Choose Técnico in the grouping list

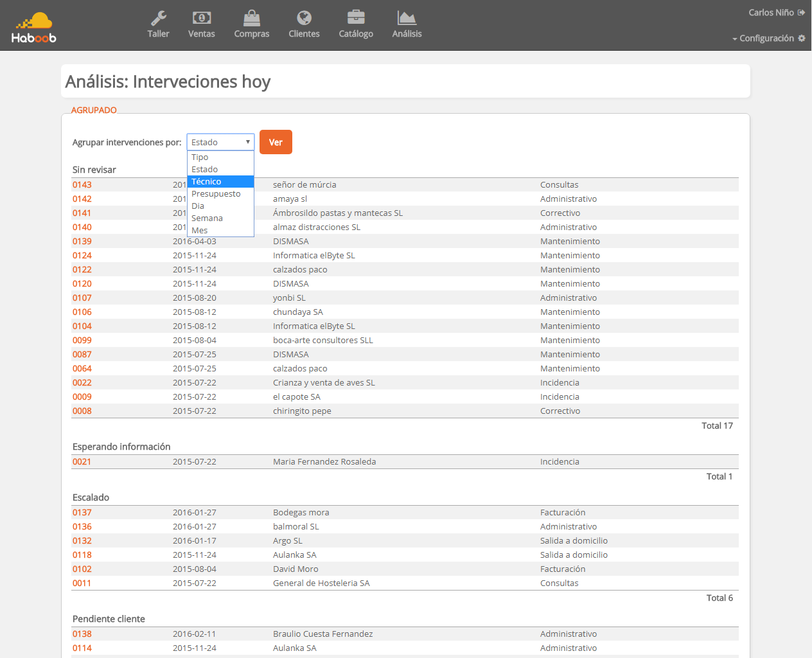(x=220, y=182)
